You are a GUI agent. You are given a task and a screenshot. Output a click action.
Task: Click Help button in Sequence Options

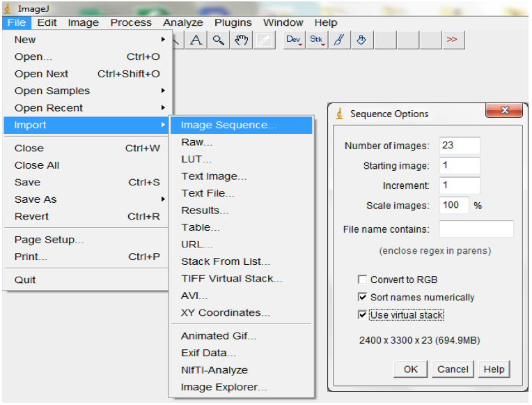click(494, 369)
